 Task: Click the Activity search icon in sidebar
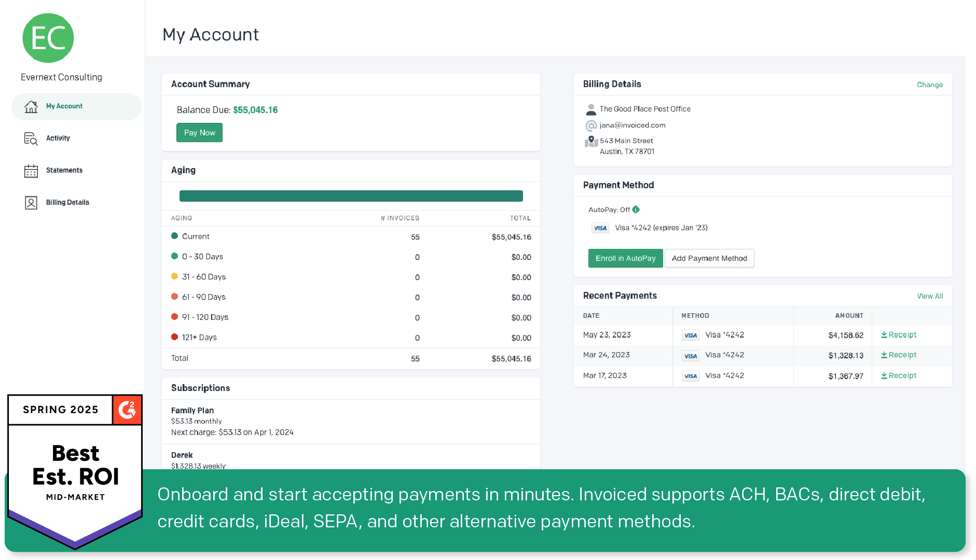(x=31, y=138)
